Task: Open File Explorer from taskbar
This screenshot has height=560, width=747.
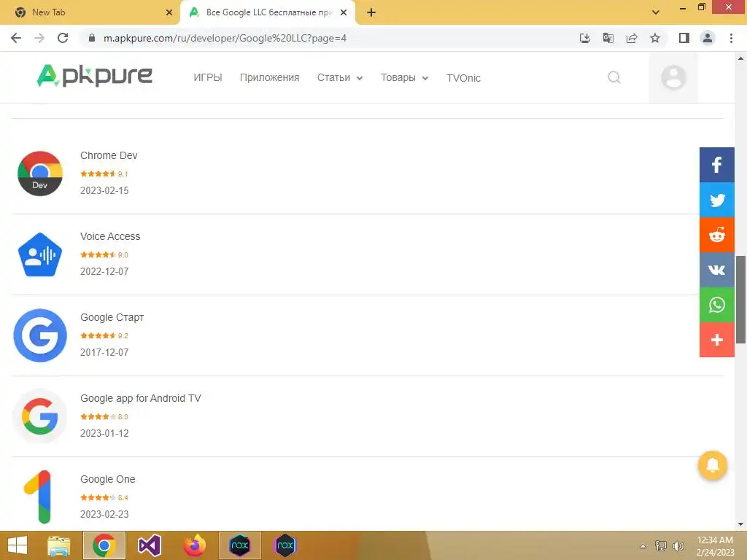Action: pos(59,545)
